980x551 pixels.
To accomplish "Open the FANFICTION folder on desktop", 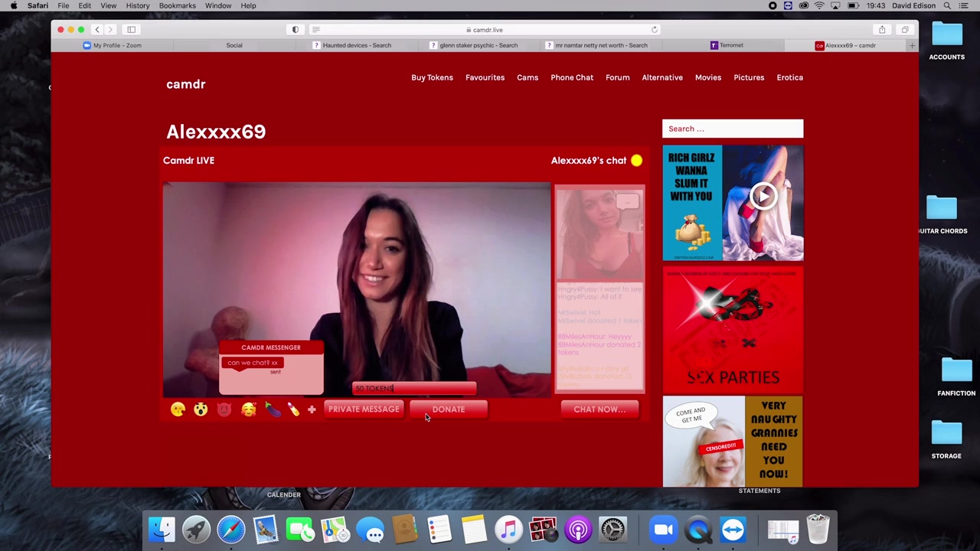I will 955,371.
